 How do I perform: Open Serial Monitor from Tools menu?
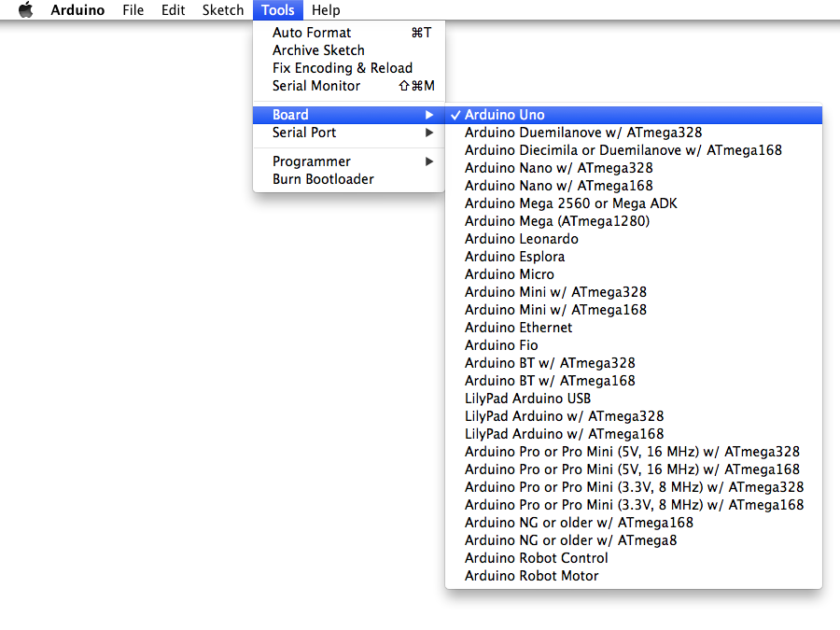pos(316,86)
